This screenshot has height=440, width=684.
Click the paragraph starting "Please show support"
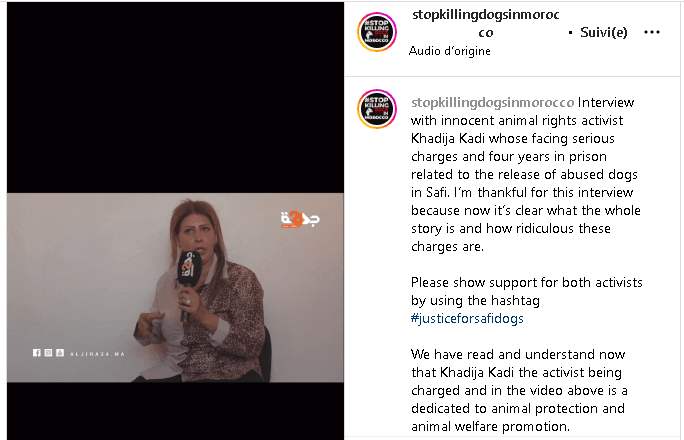(x=527, y=300)
